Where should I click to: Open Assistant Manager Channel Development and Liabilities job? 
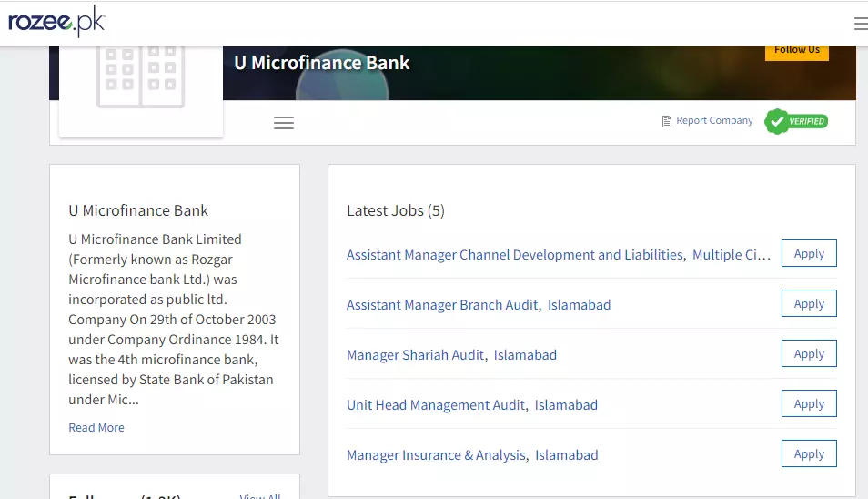516,255
